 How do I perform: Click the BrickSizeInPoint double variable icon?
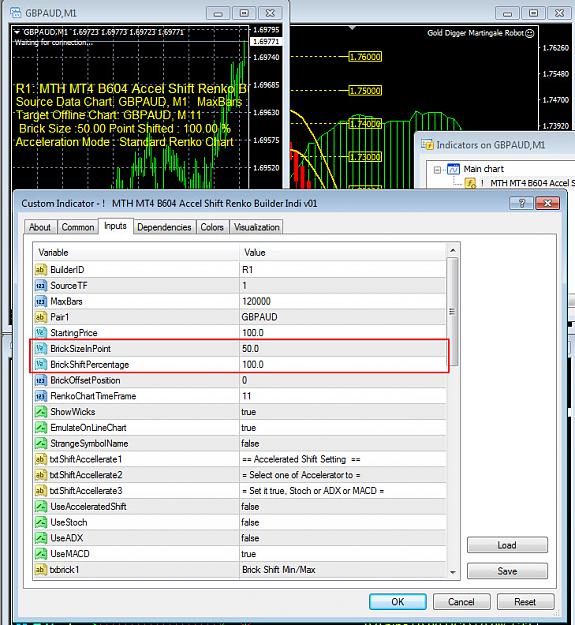[x=41, y=349]
